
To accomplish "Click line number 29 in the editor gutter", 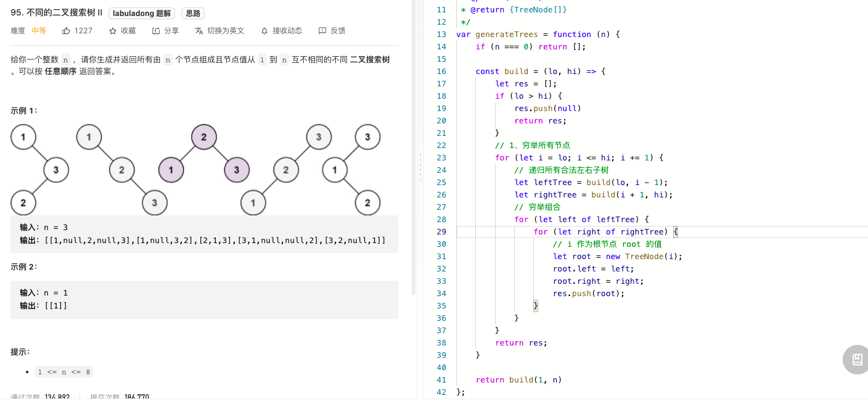I will [441, 231].
